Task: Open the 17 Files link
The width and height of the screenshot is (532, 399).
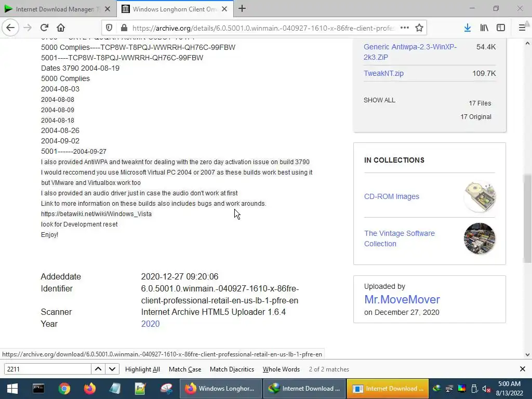Action: [480, 103]
